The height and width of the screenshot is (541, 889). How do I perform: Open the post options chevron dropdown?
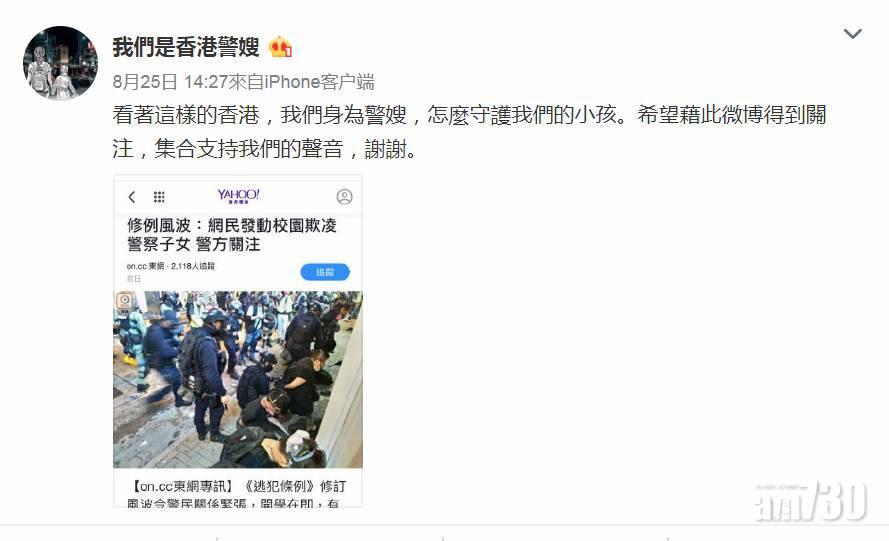[x=853, y=33]
